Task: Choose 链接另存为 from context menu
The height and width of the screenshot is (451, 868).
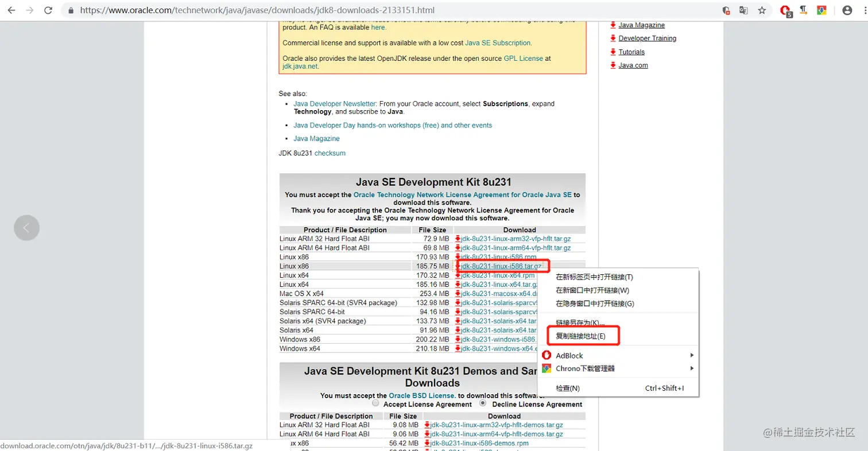Action: 580,322
